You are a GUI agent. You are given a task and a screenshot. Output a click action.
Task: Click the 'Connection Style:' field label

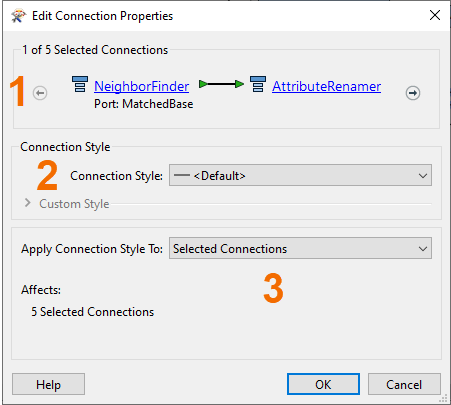[116, 176]
